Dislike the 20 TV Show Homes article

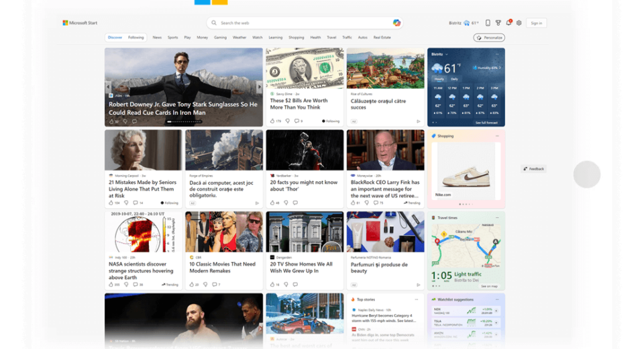286,285
